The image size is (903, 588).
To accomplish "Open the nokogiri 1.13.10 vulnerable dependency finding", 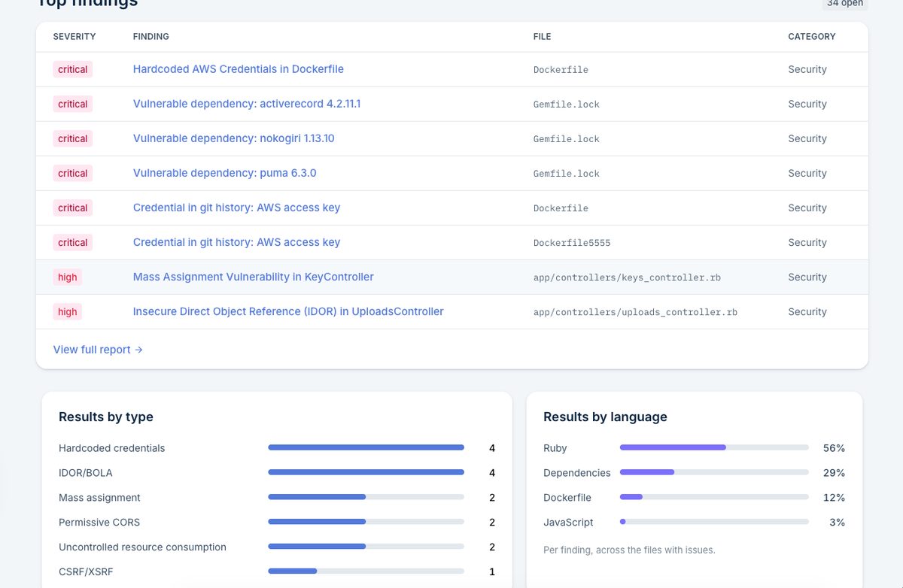I will tap(233, 138).
